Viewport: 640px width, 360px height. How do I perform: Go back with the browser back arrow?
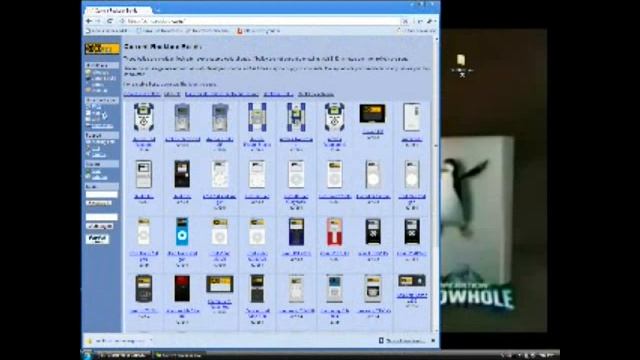[89, 21]
